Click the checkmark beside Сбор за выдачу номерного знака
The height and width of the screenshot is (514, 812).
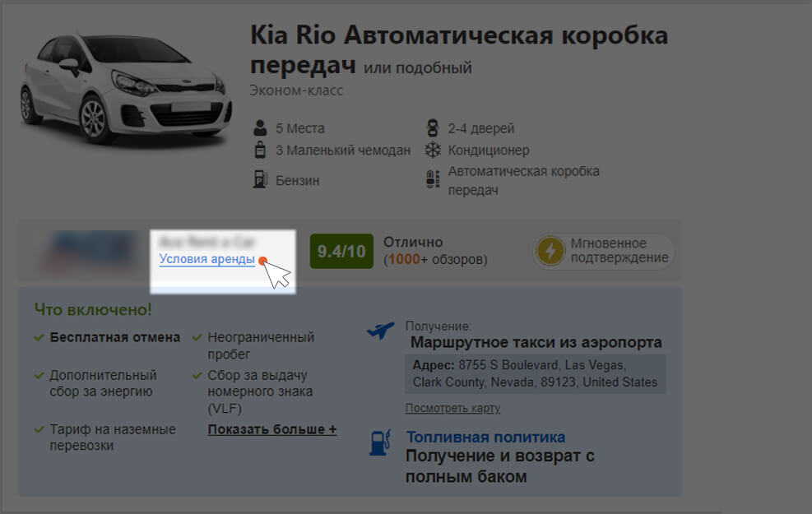click(197, 375)
